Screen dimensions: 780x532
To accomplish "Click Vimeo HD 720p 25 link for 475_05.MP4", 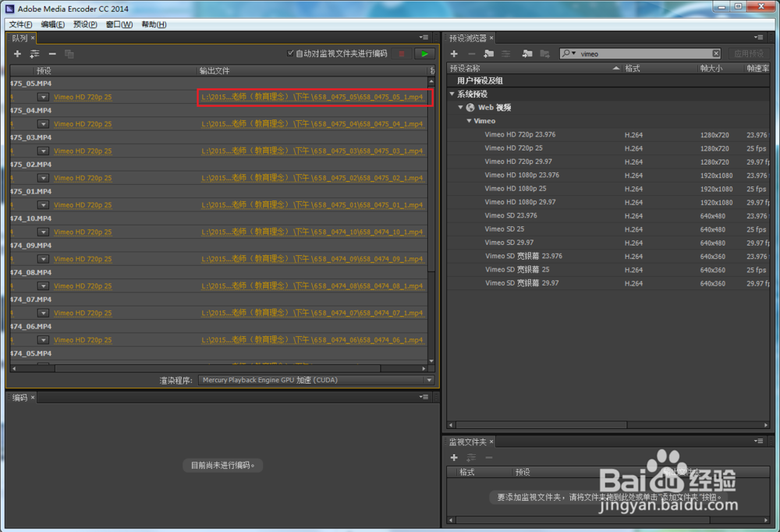I will pyautogui.click(x=83, y=97).
